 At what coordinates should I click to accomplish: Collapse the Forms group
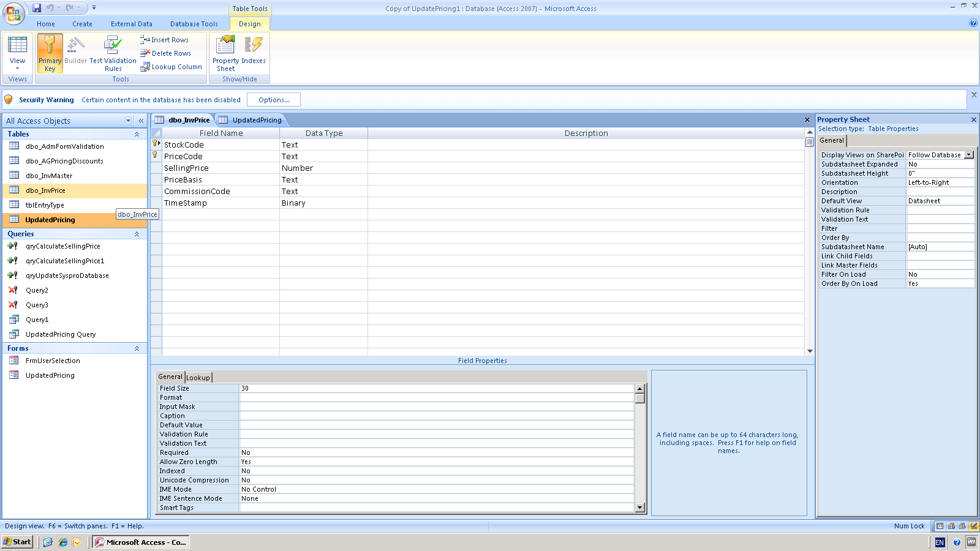[x=137, y=348]
